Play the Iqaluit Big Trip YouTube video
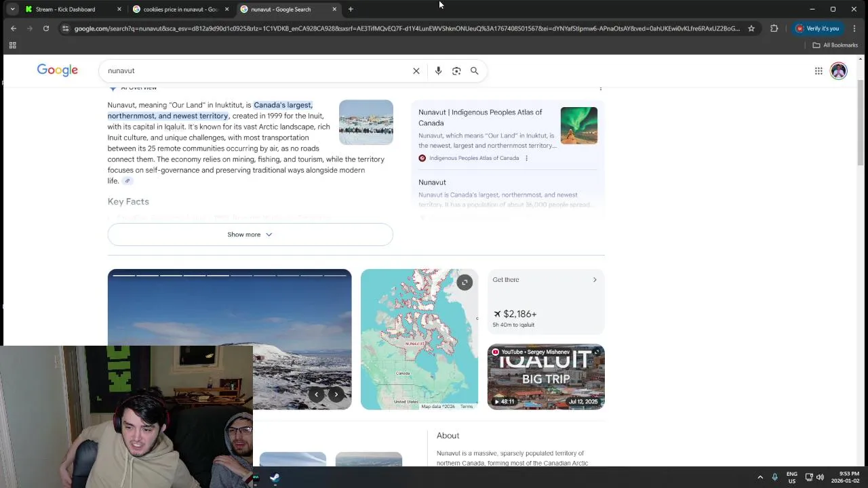 pyautogui.click(x=546, y=377)
